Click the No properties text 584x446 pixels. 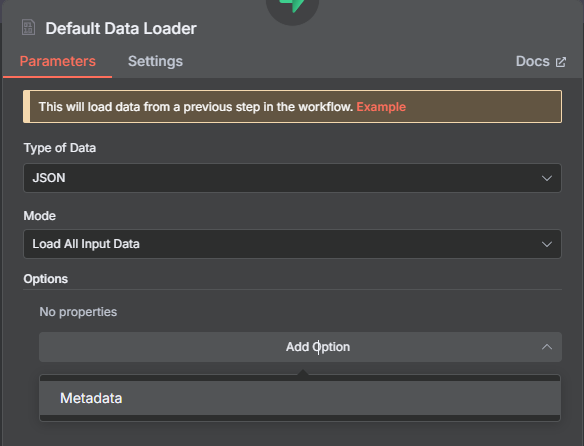pos(78,312)
